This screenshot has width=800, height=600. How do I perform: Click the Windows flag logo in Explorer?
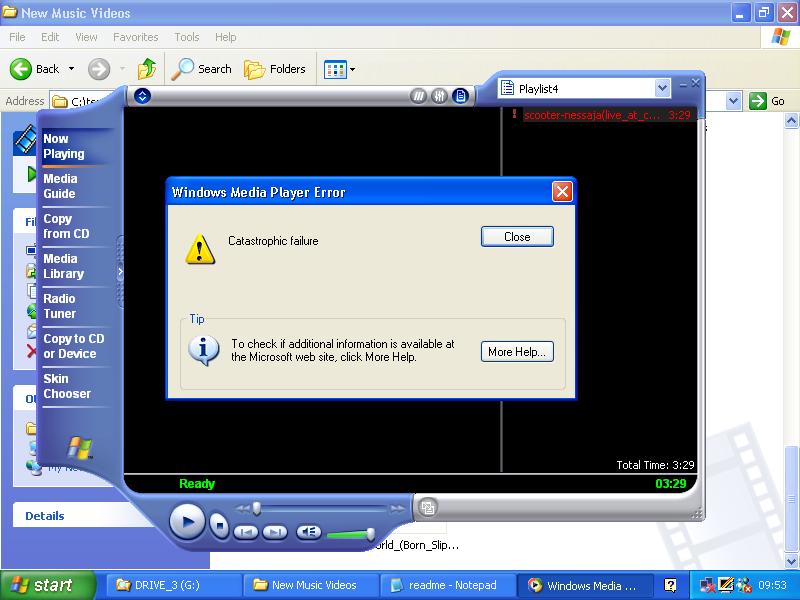tap(781, 37)
